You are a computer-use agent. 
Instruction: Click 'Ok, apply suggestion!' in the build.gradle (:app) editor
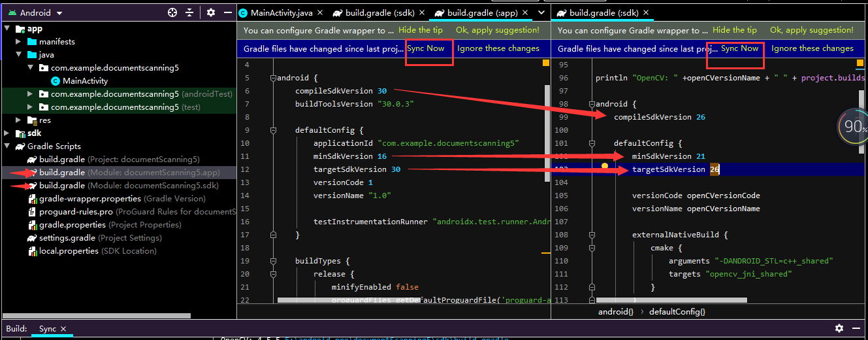(498, 30)
